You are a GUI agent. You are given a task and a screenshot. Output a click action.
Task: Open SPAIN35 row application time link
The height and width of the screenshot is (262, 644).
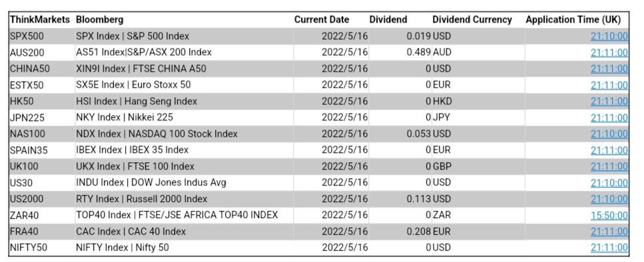[609, 150]
